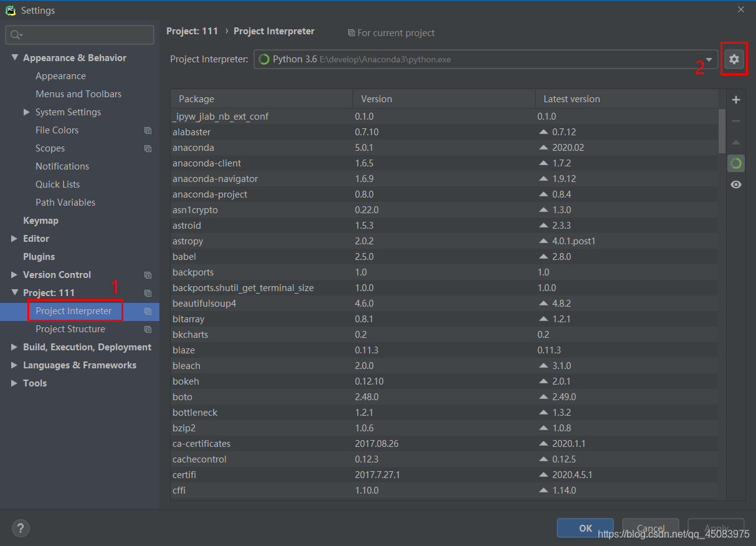Select the alabaster package row
This screenshot has height=546, width=756.
444,132
